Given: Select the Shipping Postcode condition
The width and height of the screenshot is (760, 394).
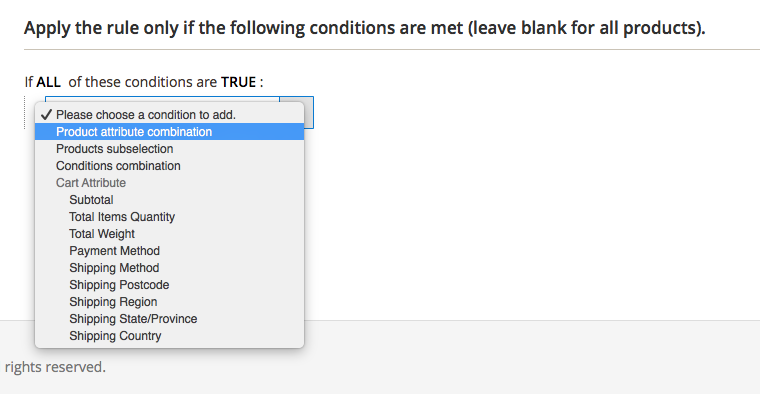Looking at the screenshot, I should (169, 284).
